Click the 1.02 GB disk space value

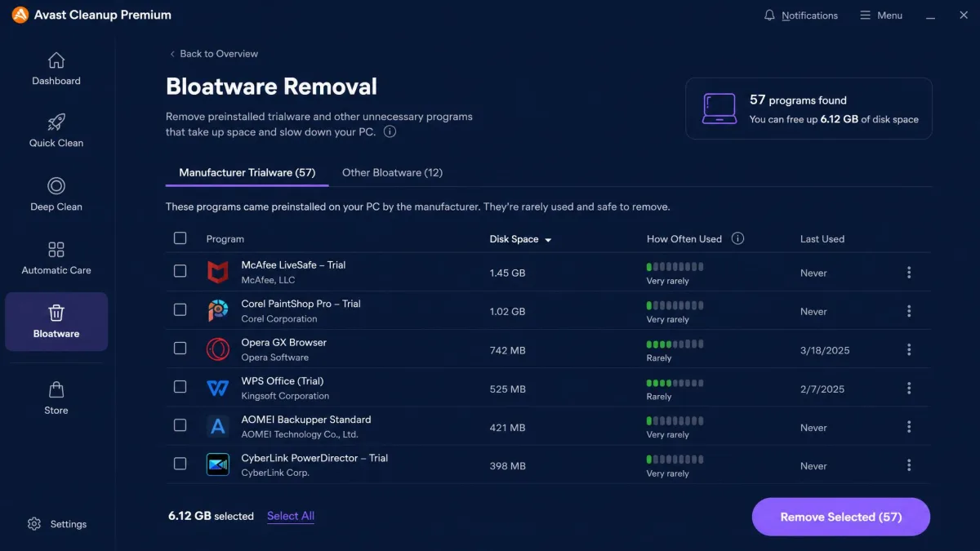(507, 311)
